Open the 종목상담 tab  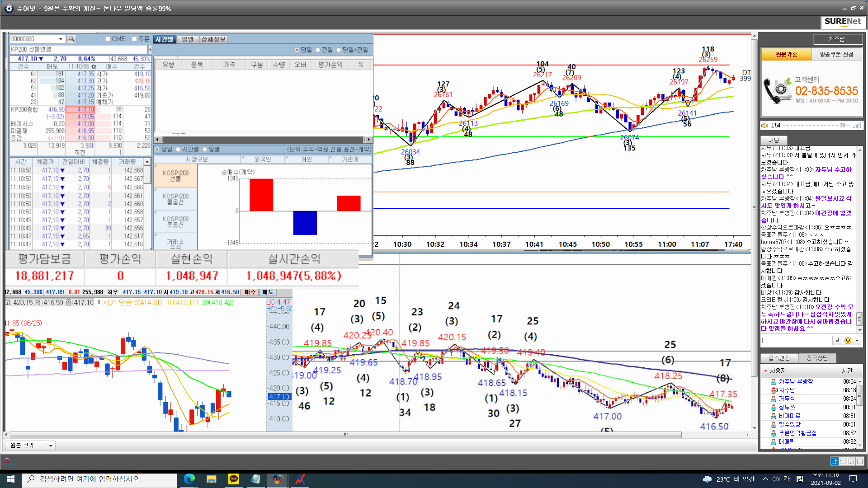[x=817, y=358]
